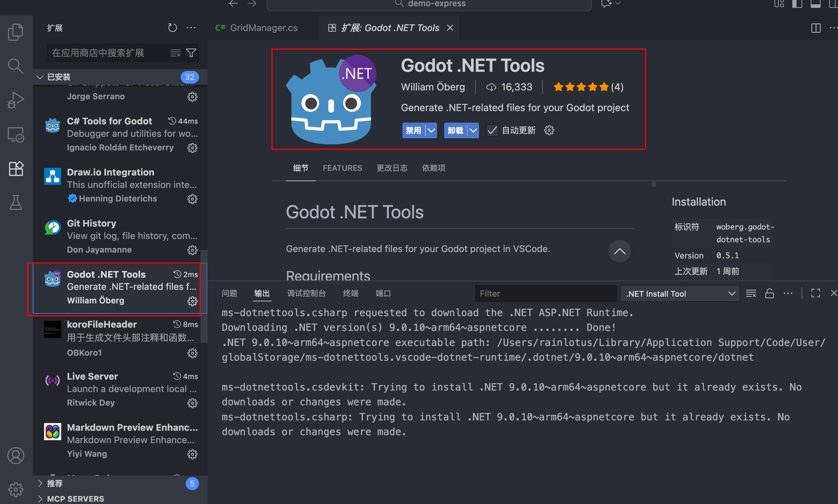Open the Testing flask icon
The width and height of the screenshot is (838, 504).
[x=16, y=202]
